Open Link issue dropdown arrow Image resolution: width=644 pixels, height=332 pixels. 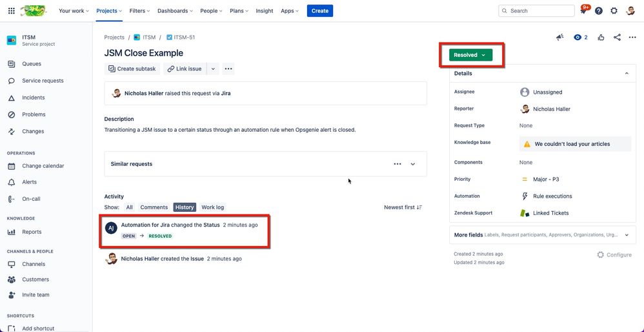213,69
